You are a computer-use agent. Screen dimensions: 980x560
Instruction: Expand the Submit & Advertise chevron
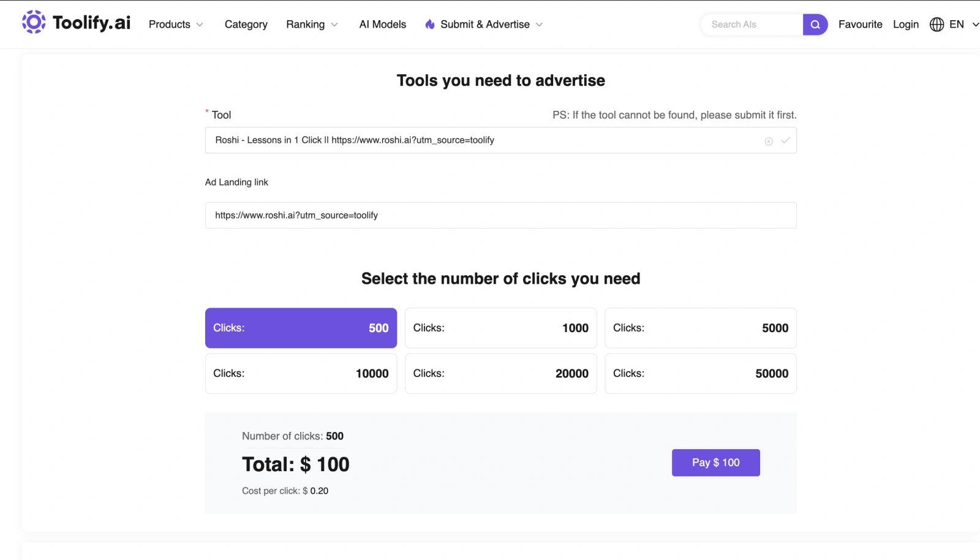539,25
